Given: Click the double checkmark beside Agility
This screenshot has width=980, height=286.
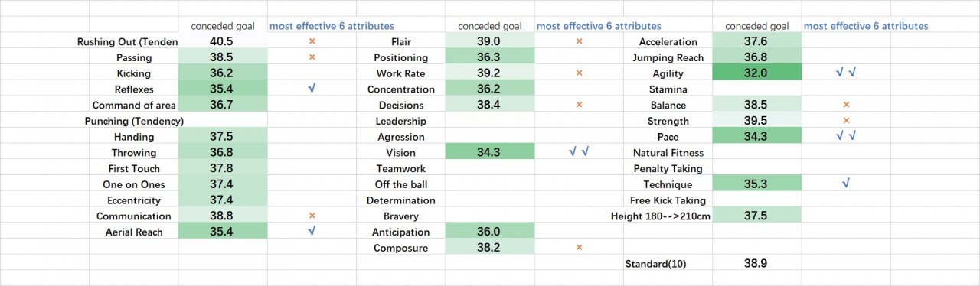Looking at the screenshot, I should click(846, 73).
